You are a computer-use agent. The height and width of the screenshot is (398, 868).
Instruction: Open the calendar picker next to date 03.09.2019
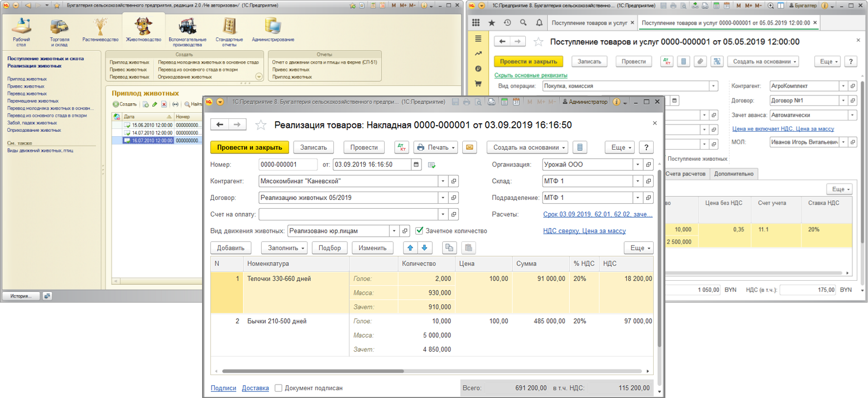coord(416,165)
